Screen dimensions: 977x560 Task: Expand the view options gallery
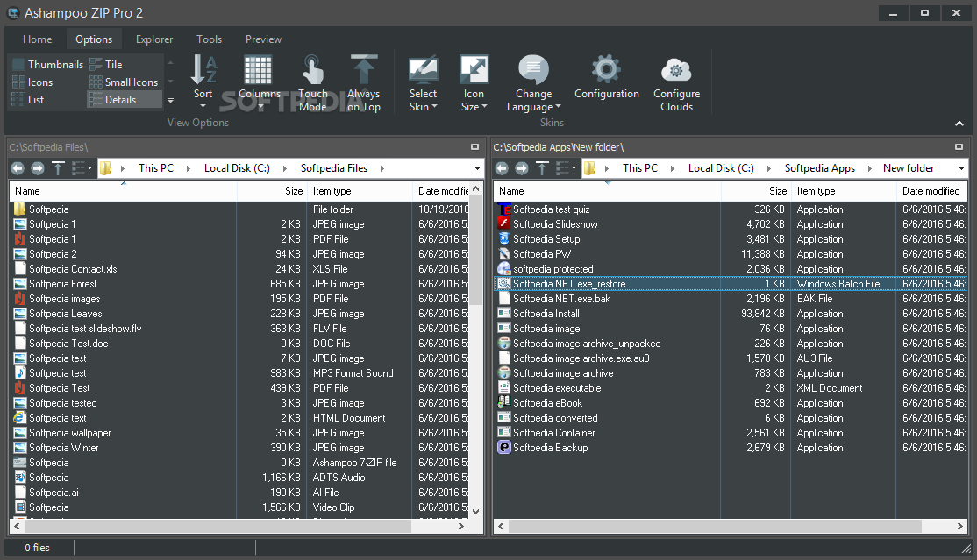170,100
